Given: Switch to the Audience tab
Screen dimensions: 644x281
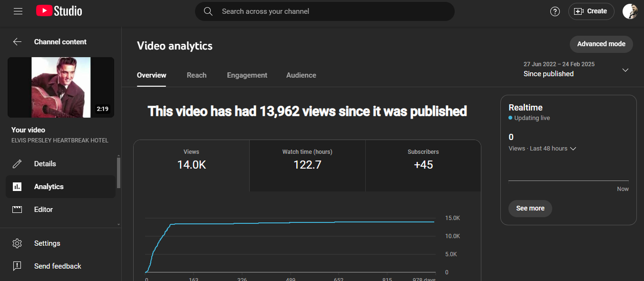Looking at the screenshot, I should (301, 75).
